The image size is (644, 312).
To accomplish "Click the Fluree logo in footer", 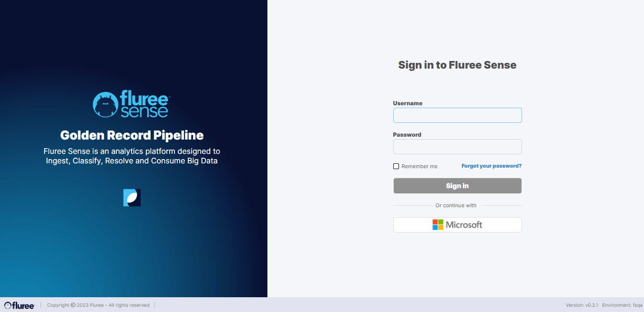I will click(x=20, y=305).
